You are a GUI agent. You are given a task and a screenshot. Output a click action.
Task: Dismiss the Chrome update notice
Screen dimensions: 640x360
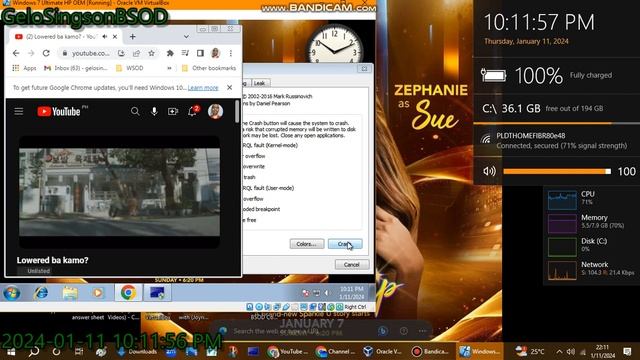point(229,87)
